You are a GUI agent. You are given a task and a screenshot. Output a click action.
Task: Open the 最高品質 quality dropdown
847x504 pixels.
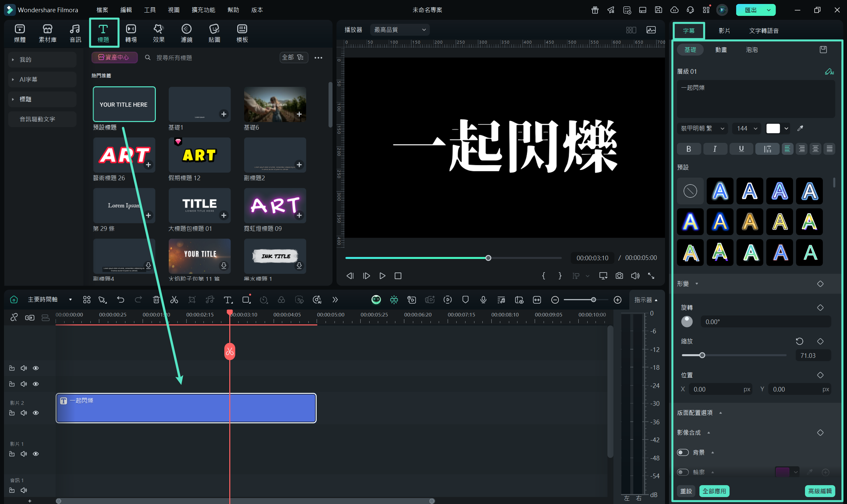[x=400, y=30]
